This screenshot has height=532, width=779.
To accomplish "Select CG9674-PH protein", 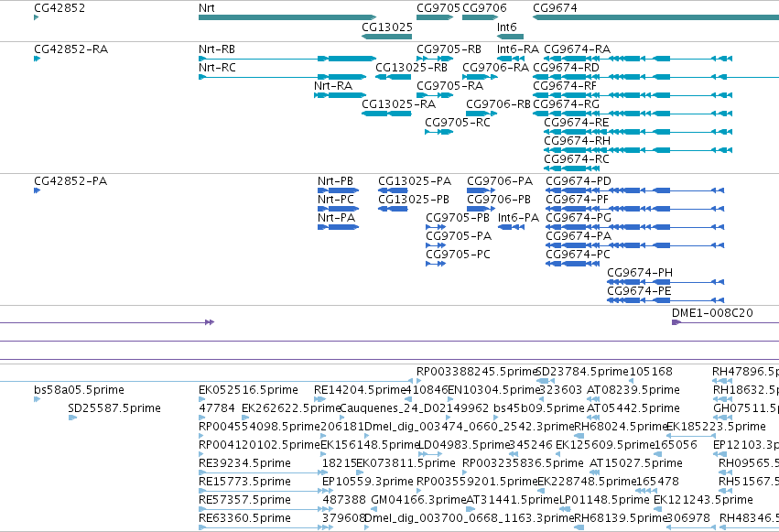I will click(665, 283).
